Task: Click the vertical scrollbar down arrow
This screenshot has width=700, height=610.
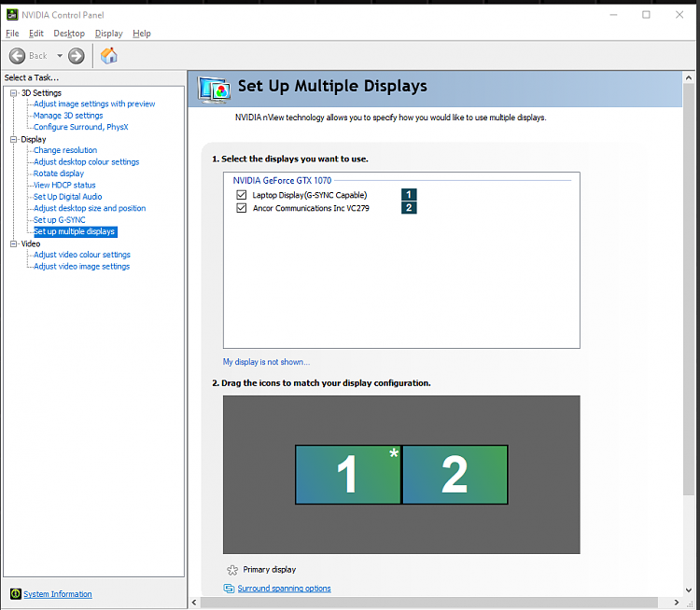Action: (689, 589)
